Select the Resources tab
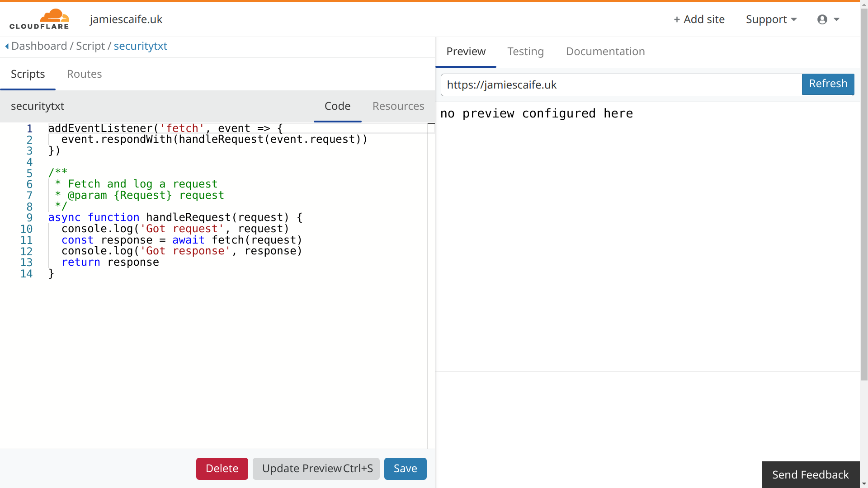The image size is (868, 488). tap(398, 106)
